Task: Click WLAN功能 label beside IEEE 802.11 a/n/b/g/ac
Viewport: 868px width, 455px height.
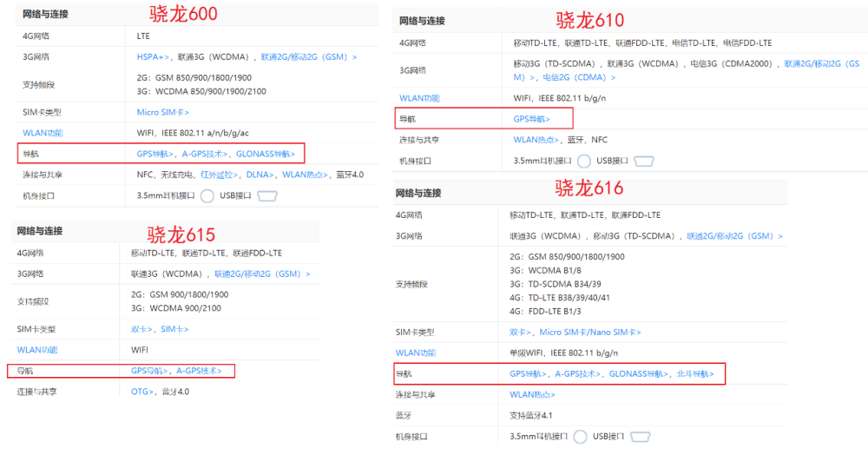Action: (x=43, y=133)
